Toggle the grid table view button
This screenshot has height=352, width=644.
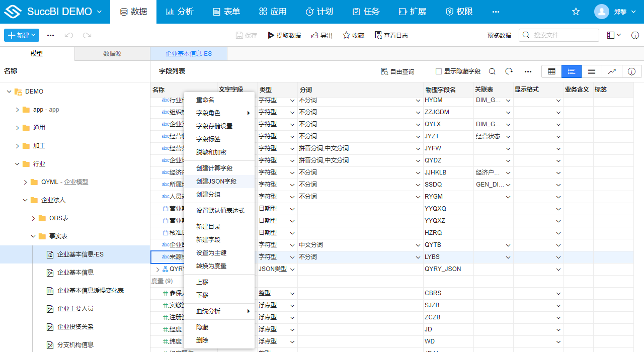[x=551, y=71]
